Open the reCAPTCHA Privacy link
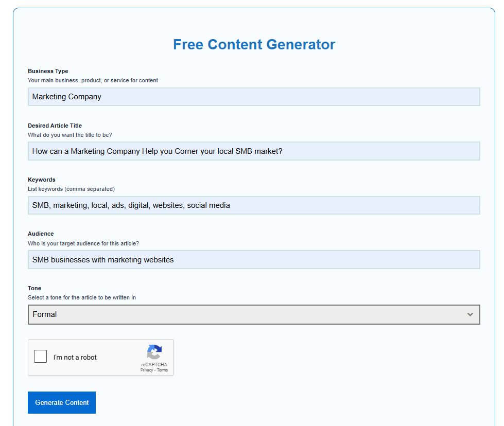 (x=148, y=369)
